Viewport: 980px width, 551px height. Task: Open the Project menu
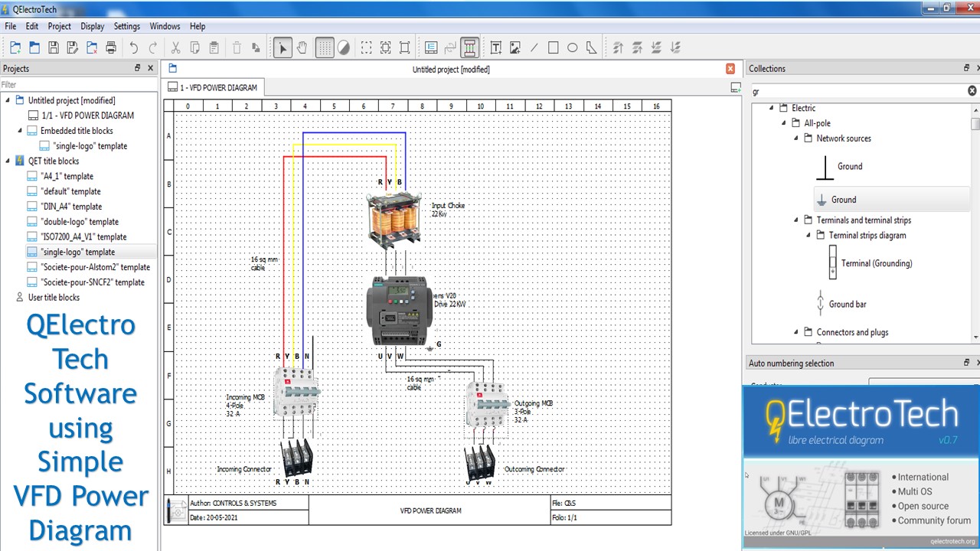(x=59, y=26)
